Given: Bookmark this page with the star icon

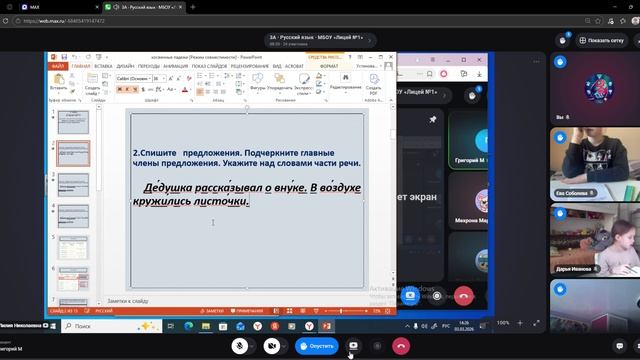Looking at the screenshot, I should [598, 21].
